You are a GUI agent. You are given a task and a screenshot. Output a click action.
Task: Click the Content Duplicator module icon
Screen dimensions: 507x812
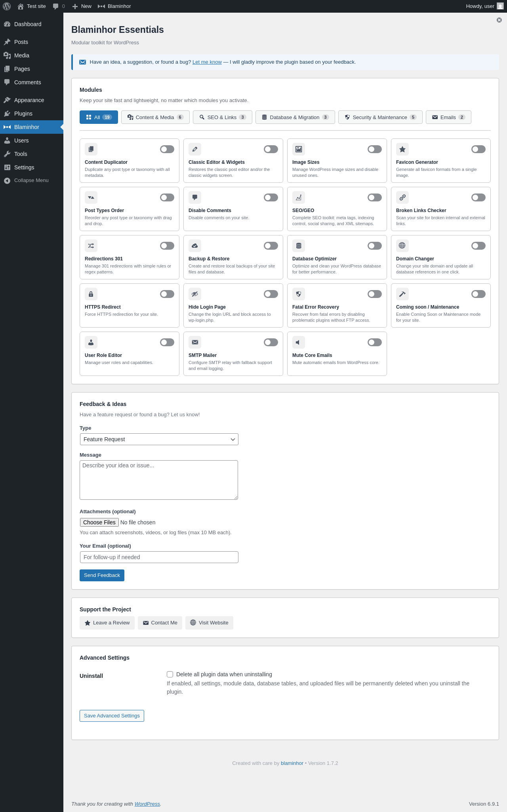[x=91, y=149]
